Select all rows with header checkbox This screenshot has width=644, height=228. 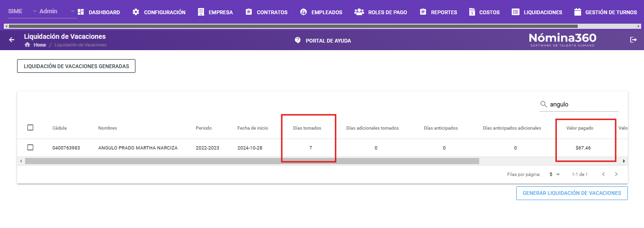pyautogui.click(x=30, y=127)
